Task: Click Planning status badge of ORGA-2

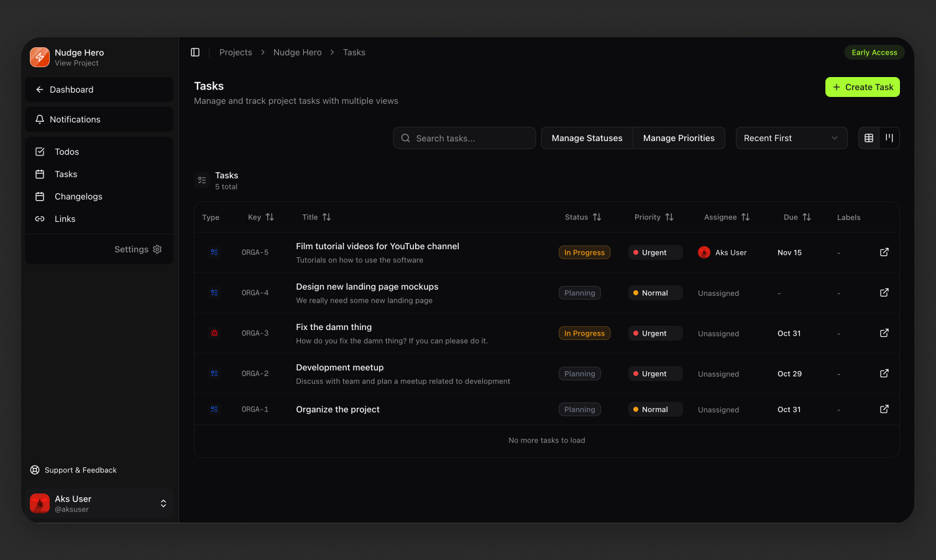Action: [x=580, y=374]
